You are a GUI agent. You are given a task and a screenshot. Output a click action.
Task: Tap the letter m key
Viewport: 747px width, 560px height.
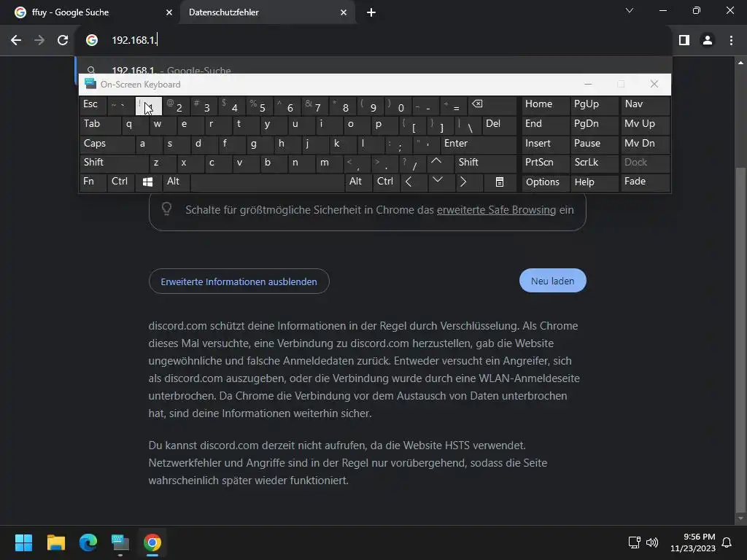coord(330,163)
